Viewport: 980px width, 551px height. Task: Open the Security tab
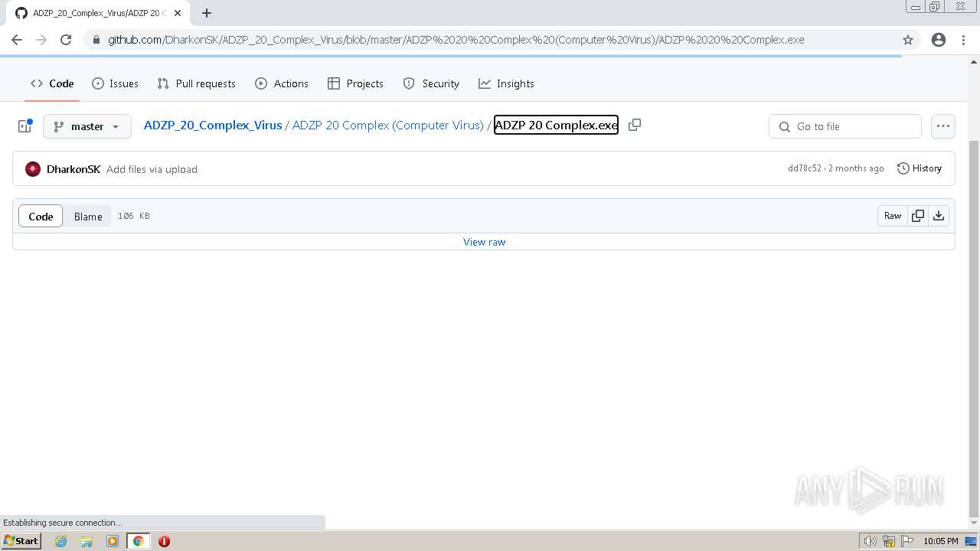[431, 83]
